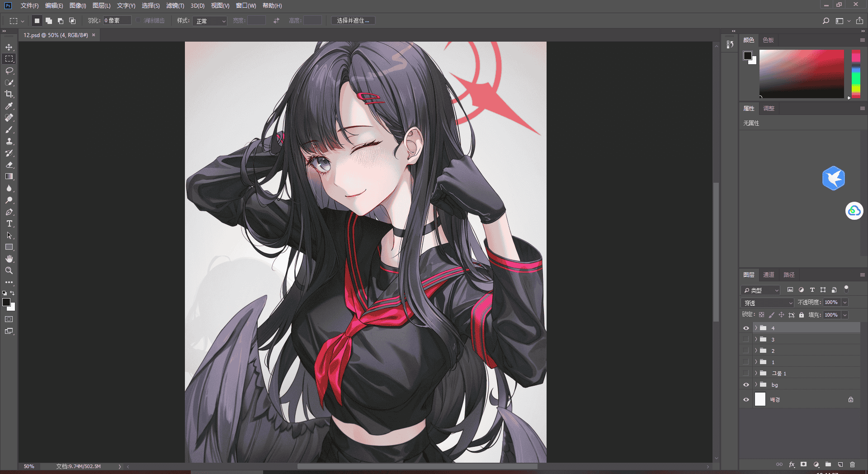Screen dimensions: 868x474
Task: Select the Pen tool
Action: click(x=9, y=212)
